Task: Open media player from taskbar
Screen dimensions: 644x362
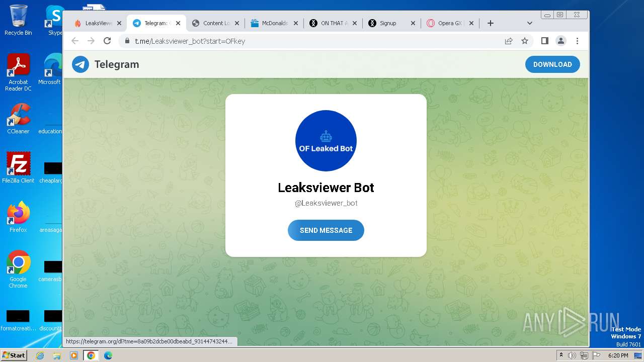Action: [74, 355]
